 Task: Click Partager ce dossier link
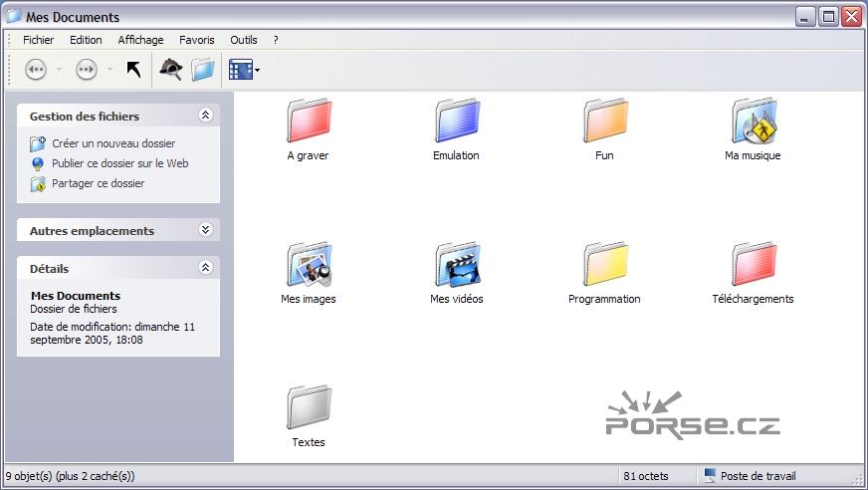(98, 183)
